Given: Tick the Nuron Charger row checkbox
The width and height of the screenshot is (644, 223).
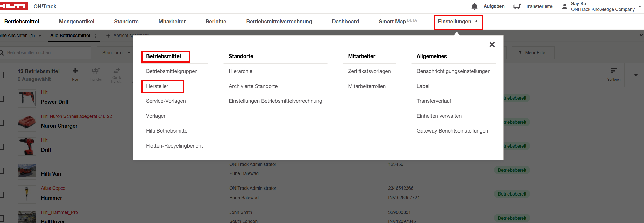Looking at the screenshot, I should (x=2, y=123).
